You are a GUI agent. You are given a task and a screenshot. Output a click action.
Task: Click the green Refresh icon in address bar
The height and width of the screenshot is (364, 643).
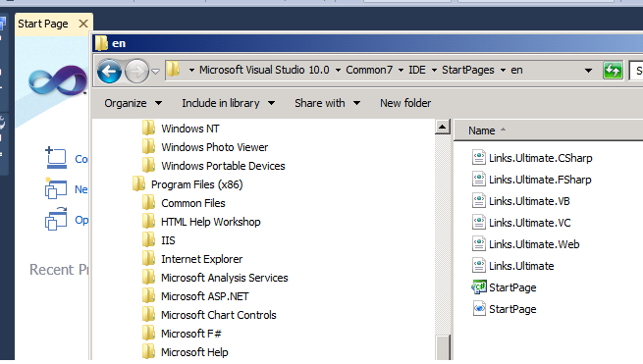pos(613,71)
